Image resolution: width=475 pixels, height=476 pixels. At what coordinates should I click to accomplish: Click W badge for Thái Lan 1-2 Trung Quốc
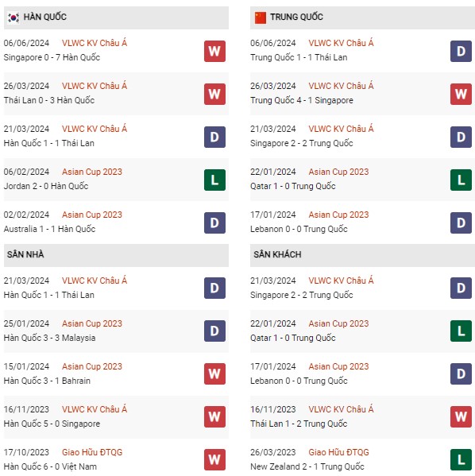coord(461,416)
